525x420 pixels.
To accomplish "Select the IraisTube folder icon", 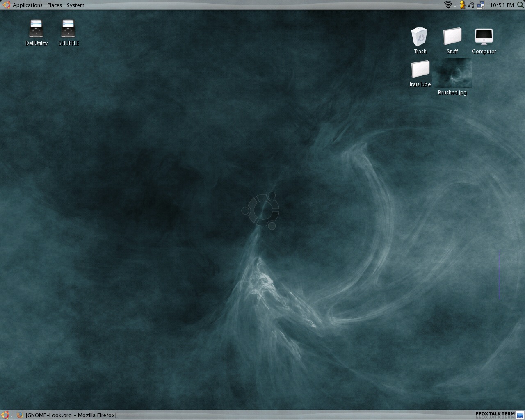I will point(420,69).
